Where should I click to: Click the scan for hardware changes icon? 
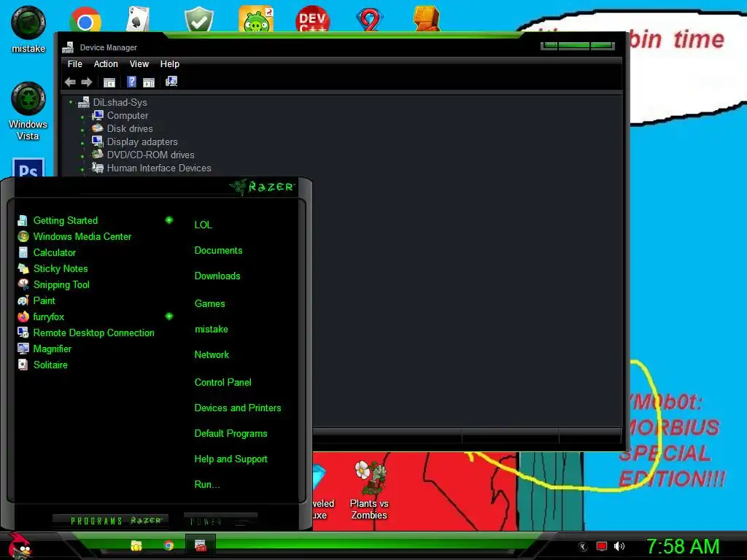click(x=171, y=82)
